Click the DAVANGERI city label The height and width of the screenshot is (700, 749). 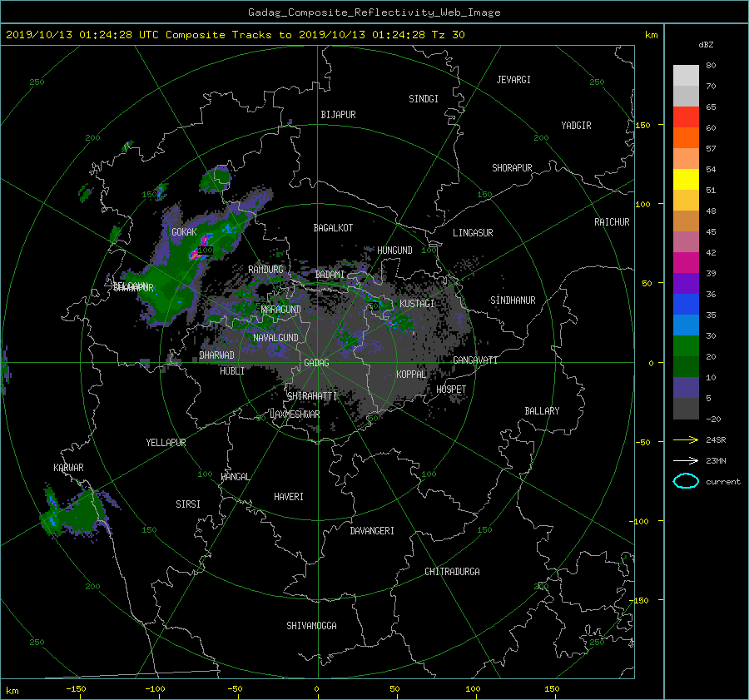pyautogui.click(x=372, y=531)
